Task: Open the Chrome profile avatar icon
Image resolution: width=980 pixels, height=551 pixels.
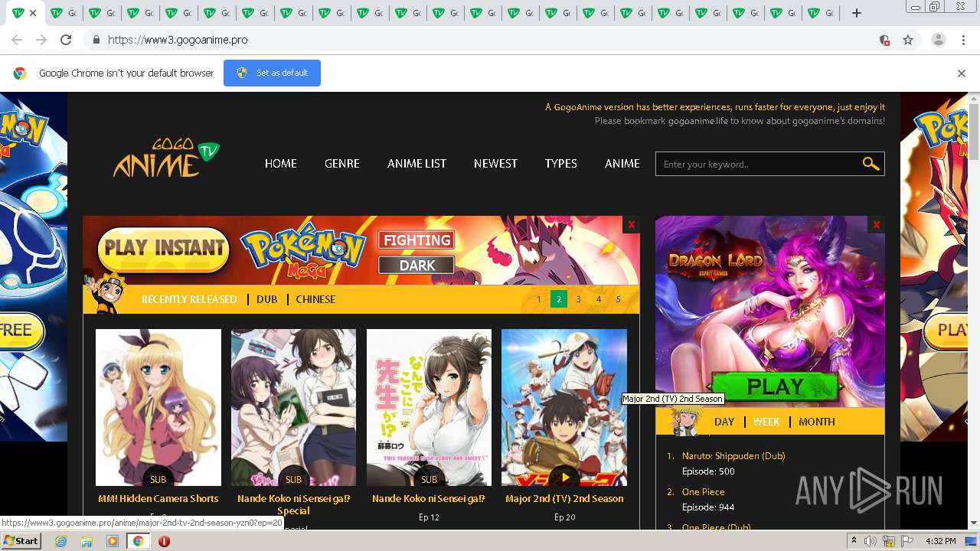Action: coord(938,40)
